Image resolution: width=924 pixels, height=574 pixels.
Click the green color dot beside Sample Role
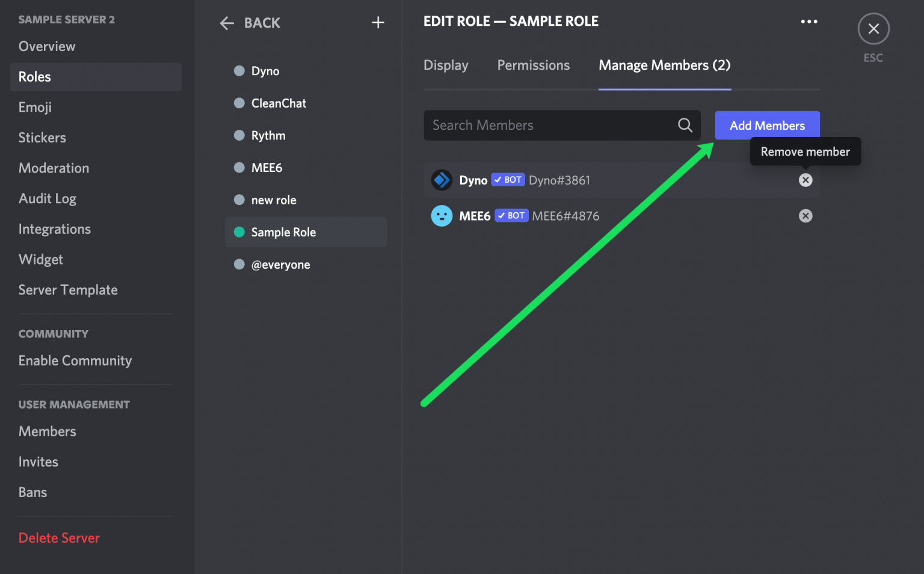click(x=238, y=232)
